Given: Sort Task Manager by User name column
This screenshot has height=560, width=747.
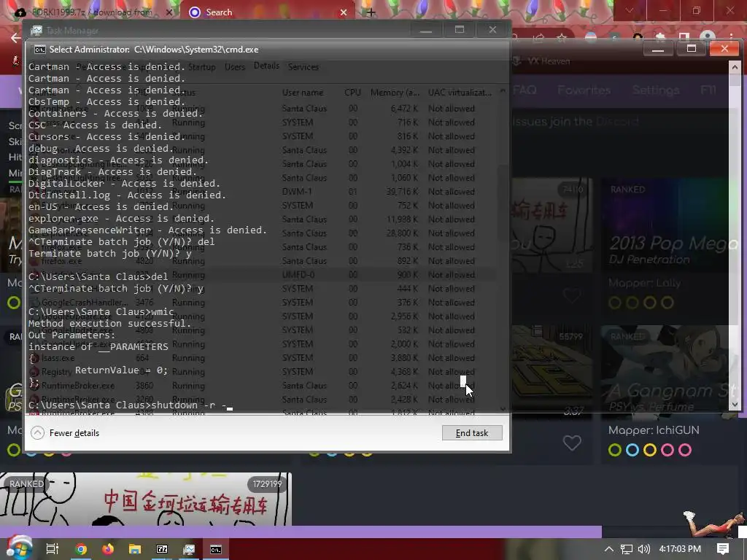Looking at the screenshot, I should coord(303,93).
